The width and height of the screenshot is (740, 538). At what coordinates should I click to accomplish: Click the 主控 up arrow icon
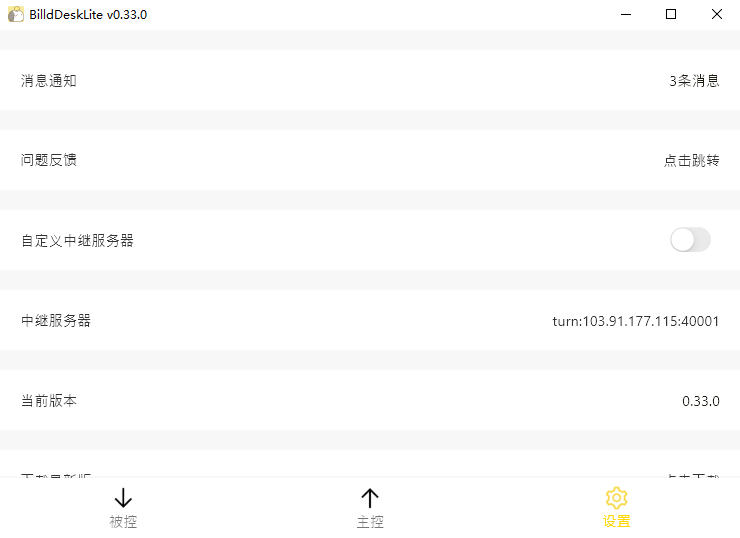(370, 498)
